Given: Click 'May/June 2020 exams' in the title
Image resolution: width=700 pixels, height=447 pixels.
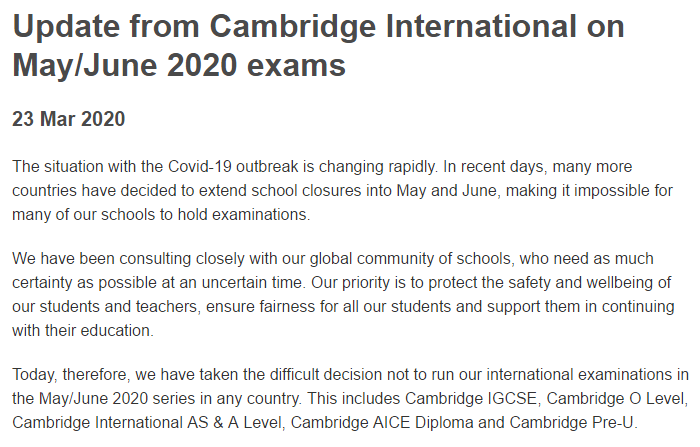Looking at the screenshot, I should point(179,65).
